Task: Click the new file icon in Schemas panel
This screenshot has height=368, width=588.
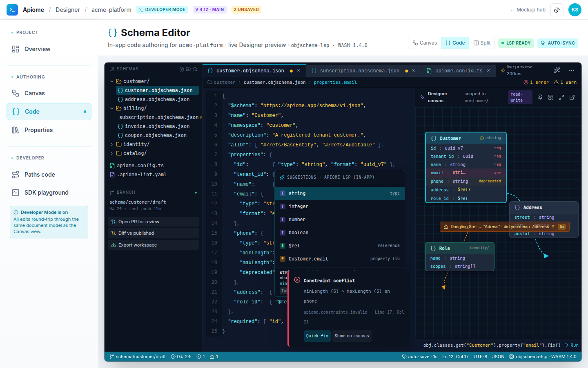Action: coord(182,69)
